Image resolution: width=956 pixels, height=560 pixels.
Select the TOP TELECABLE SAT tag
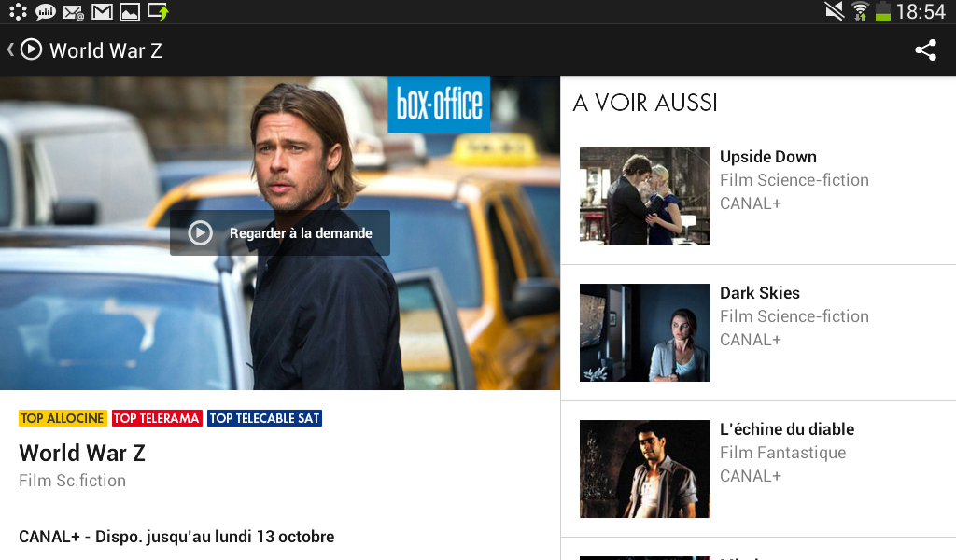264,418
